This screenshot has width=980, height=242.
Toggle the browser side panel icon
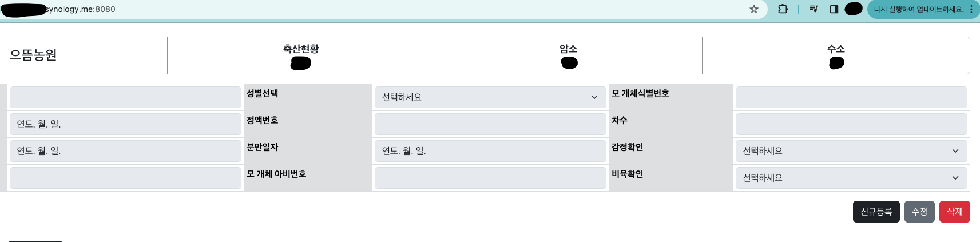(x=834, y=9)
